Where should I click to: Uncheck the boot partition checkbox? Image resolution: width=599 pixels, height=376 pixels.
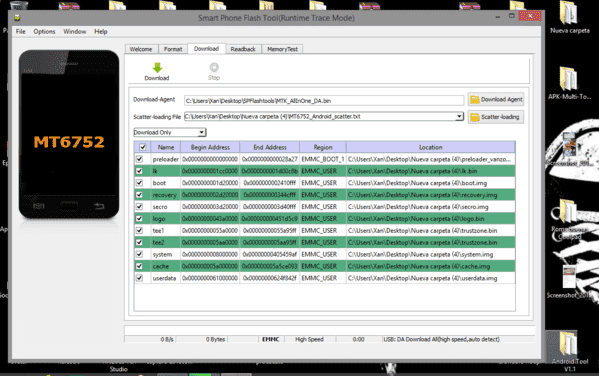pyautogui.click(x=139, y=183)
